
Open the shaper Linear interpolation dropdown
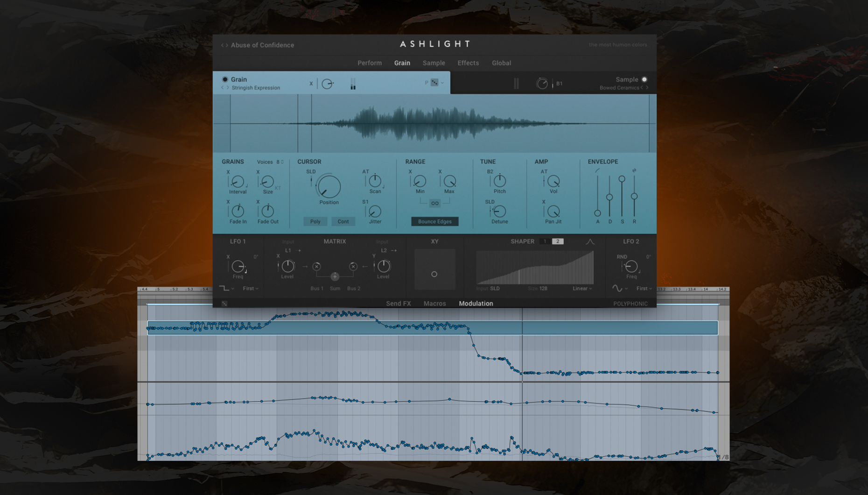pyautogui.click(x=582, y=289)
